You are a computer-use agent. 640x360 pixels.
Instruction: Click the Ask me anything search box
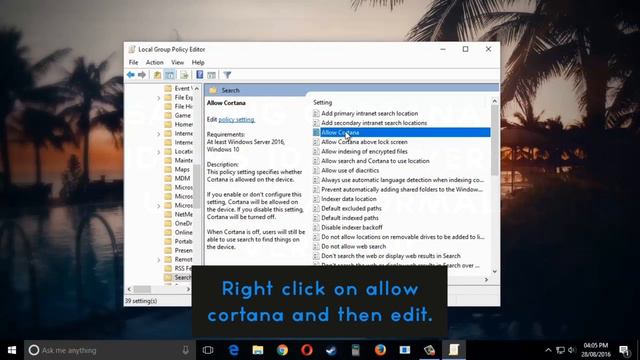tap(110, 350)
